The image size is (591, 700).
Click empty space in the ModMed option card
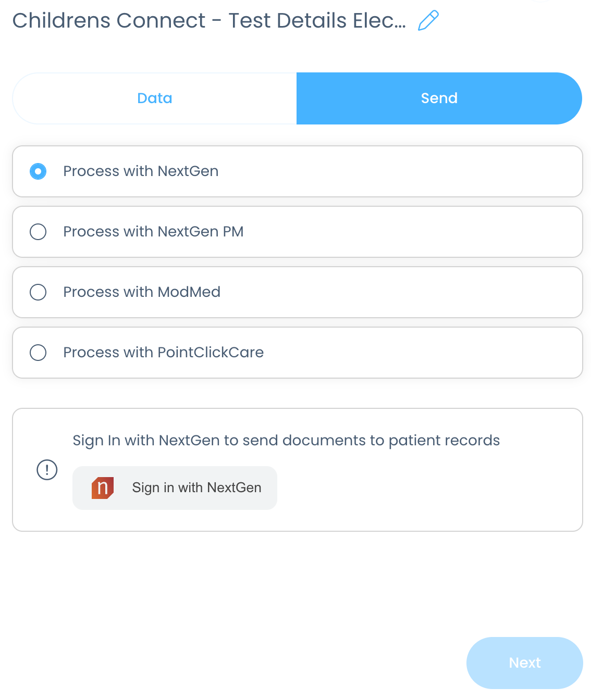(x=407, y=292)
